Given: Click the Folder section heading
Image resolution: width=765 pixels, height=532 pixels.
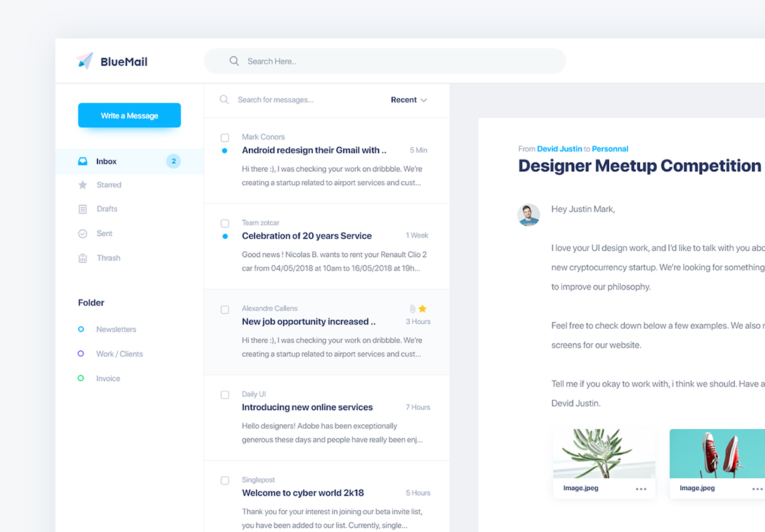Looking at the screenshot, I should click(x=91, y=303).
